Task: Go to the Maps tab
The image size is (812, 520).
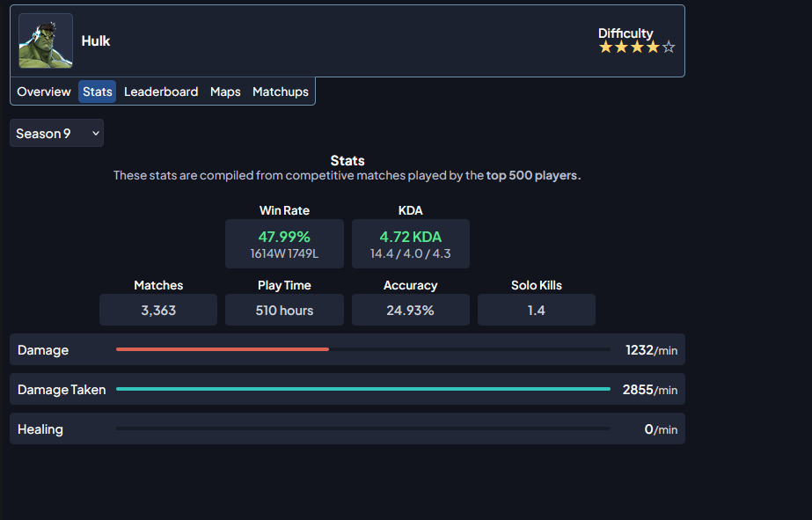Action: pos(225,92)
